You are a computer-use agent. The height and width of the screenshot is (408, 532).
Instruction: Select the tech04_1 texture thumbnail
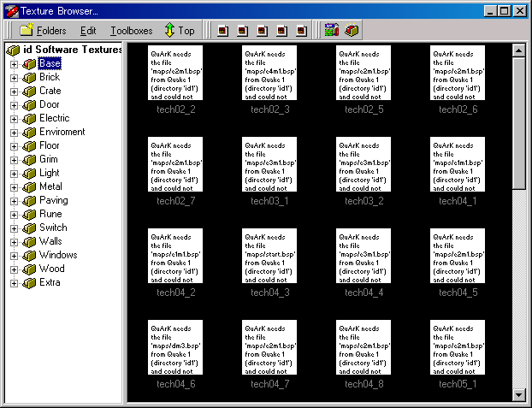pos(458,164)
